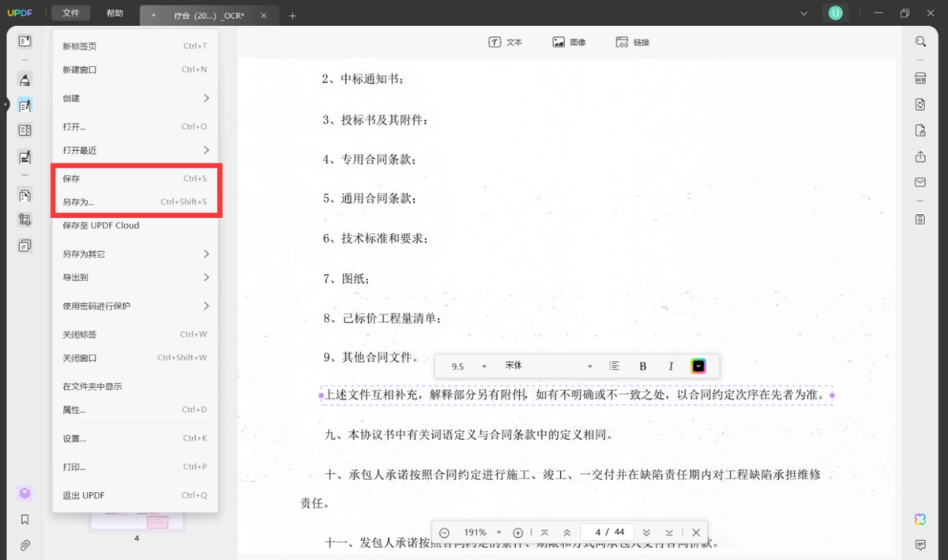
Task: Go to previous page arrow
Action: (566, 532)
